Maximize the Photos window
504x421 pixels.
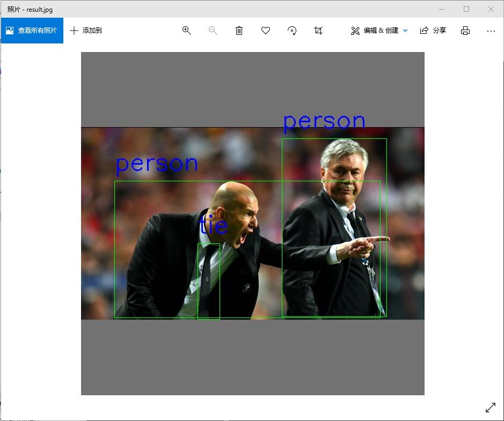[466, 9]
